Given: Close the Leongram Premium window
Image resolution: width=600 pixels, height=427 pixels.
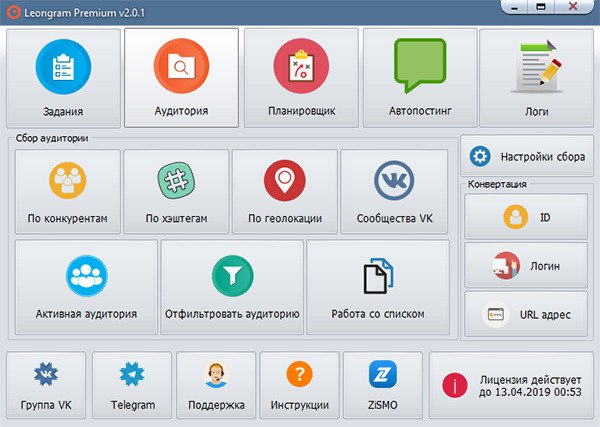Looking at the screenshot, I should point(573,7).
